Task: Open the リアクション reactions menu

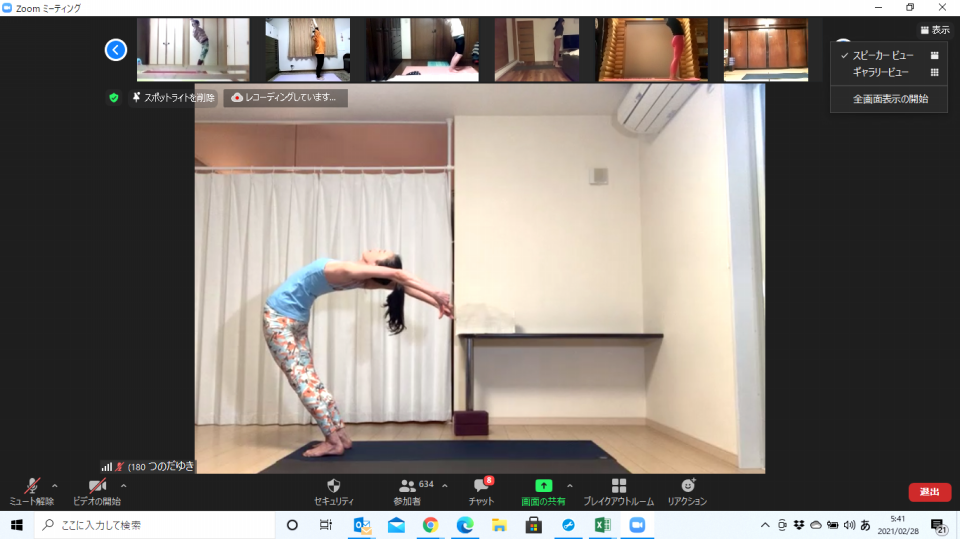Action: click(x=687, y=492)
